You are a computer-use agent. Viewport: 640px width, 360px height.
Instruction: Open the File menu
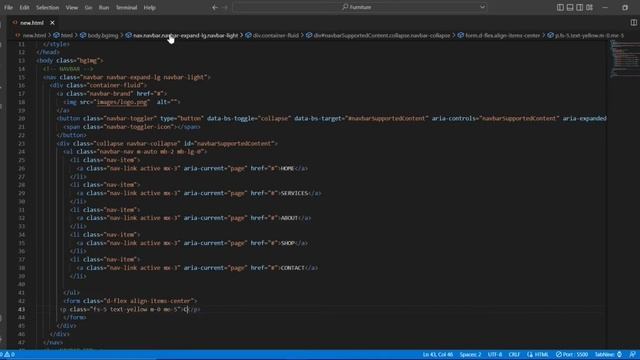pyautogui.click(x=8, y=7)
